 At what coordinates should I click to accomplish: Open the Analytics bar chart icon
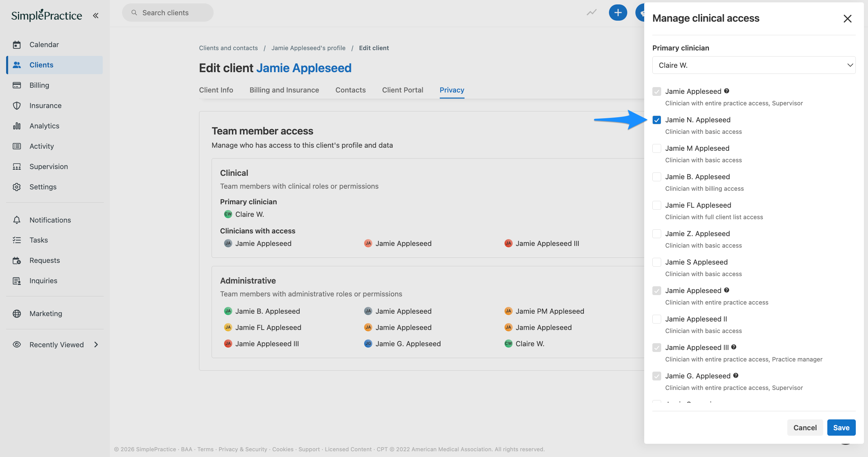tap(17, 126)
